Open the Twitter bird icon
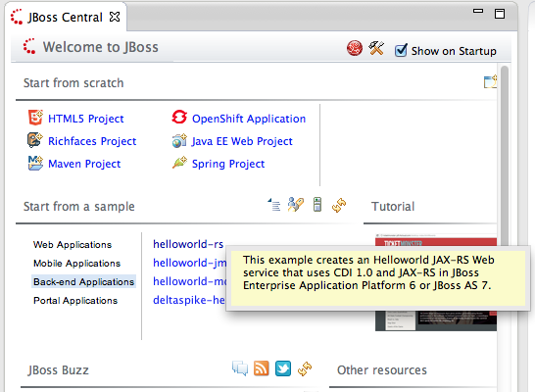The width and height of the screenshot is (535, 392). point(283,368)
